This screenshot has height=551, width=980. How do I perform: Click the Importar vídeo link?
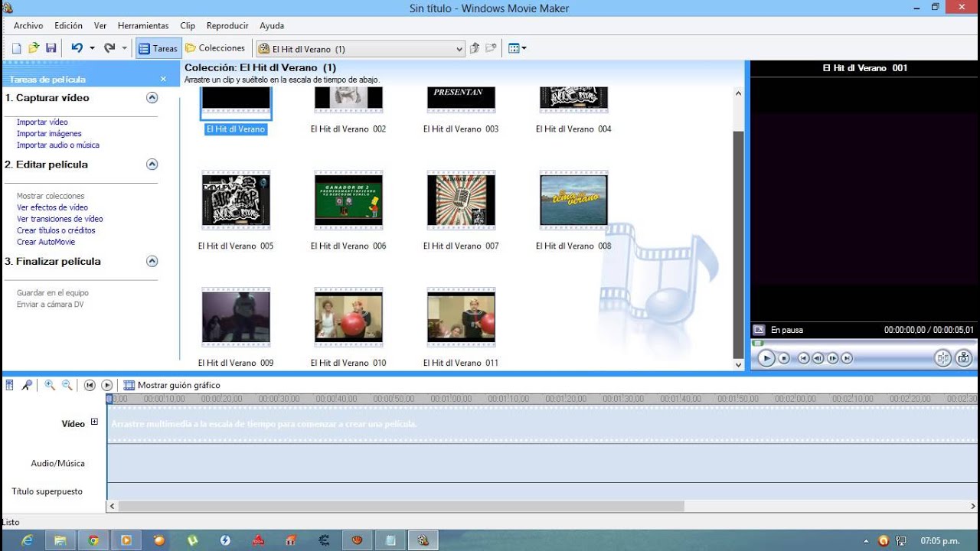click(x=42, y=122)
